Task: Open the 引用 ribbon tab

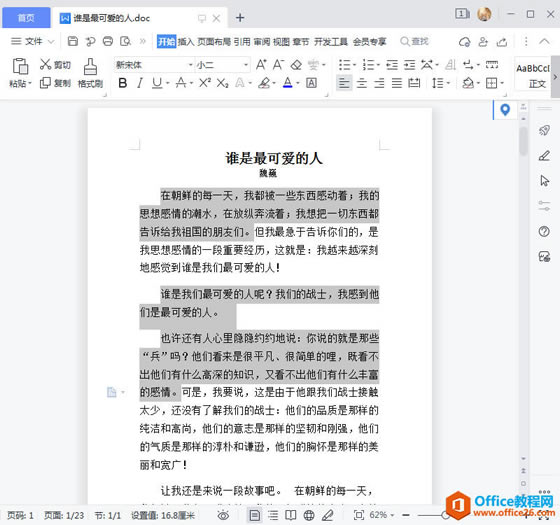Action: click(x=242, y=42)
